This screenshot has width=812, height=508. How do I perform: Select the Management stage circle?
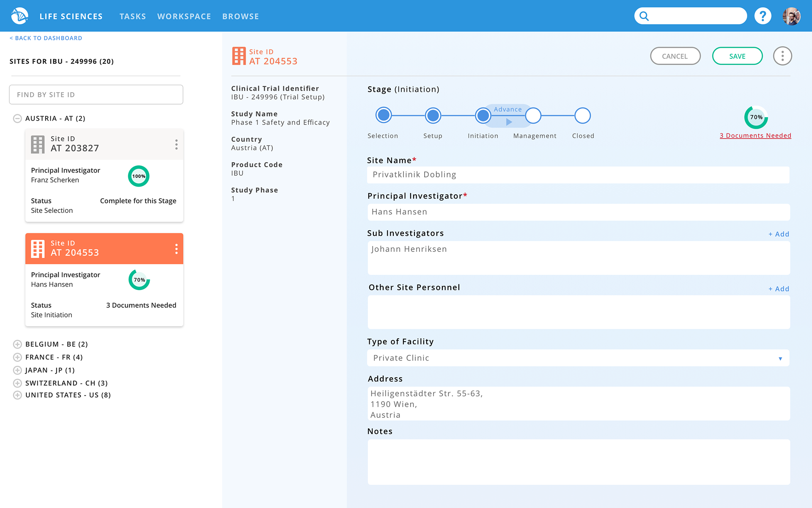(533, 115)
